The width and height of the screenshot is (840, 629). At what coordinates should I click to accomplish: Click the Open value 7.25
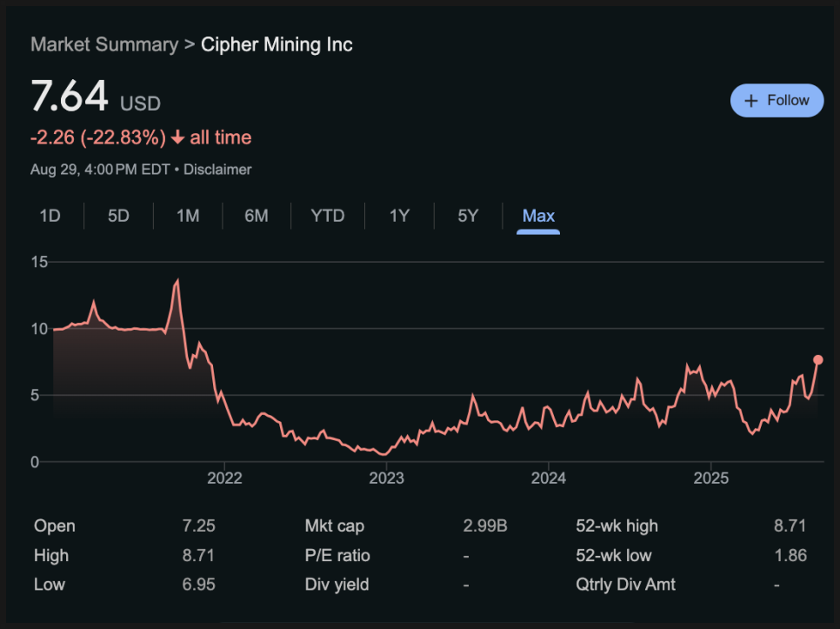pos(199,525)
